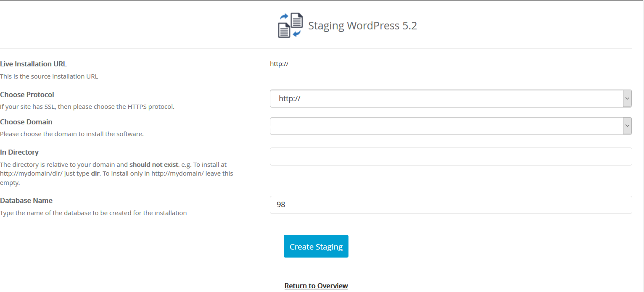The width and height of the screenshot is (644, 292).
Task: Click the directory description paragraph
Action: click(x=116, y=174)
